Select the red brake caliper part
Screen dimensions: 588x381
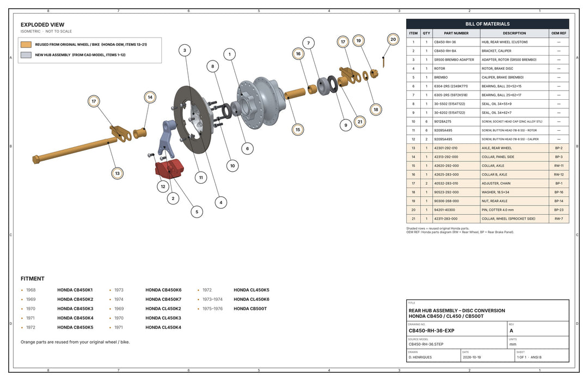169,168
